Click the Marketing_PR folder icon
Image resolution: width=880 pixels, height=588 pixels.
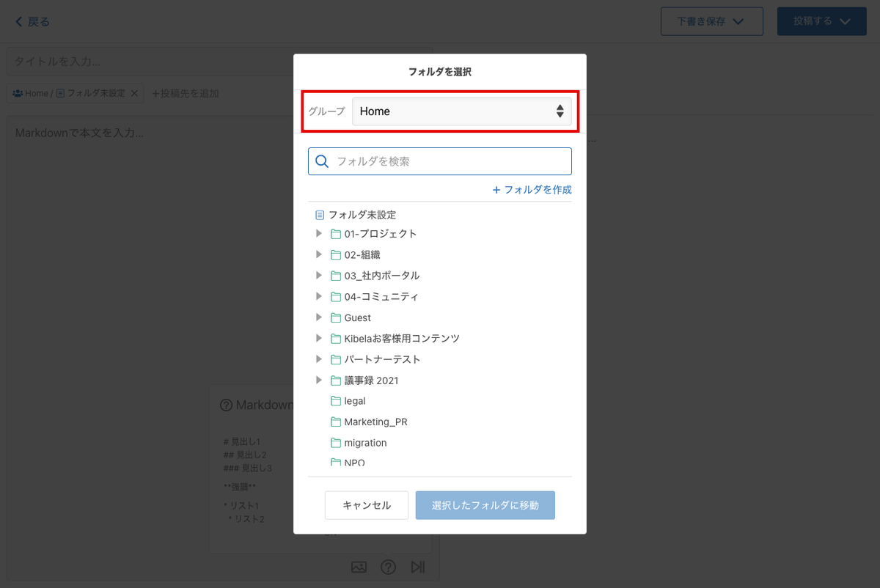click(x=336, y=422)
